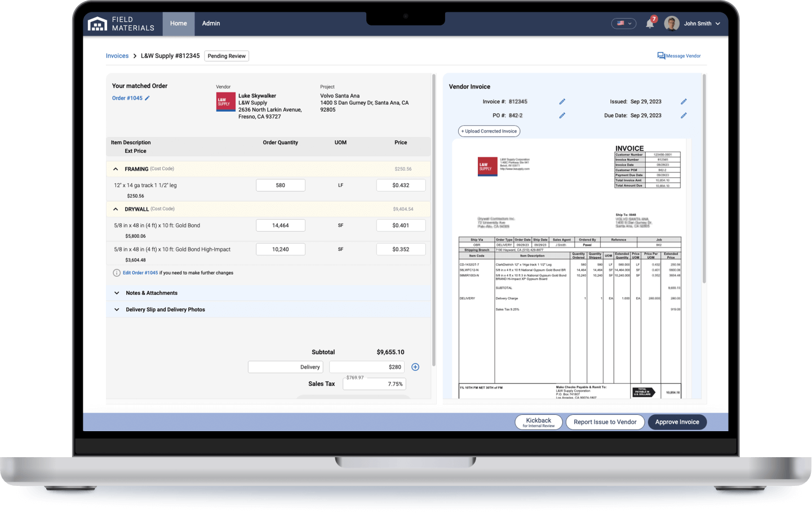This screenshot has height=527, width=812.
Task: Click the Sales Tax percentage input field
Action: point(374,383)
